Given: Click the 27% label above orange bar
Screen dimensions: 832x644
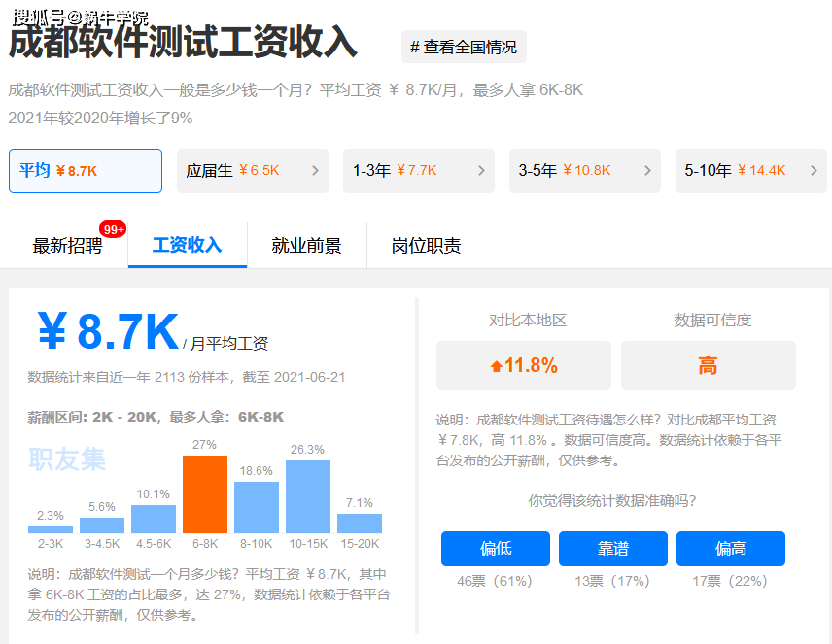Looking at the screenshot, I should click(x=204, y=445).
